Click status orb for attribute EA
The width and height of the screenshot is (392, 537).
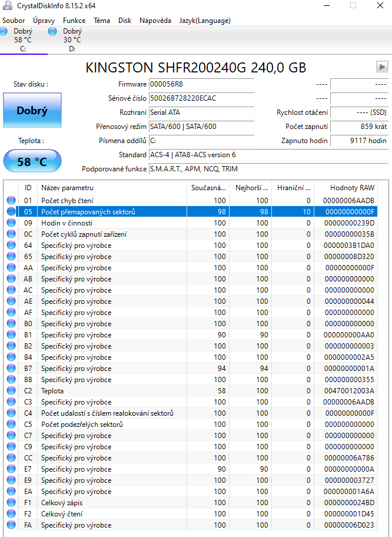pyautogui.click(x=11, y=492)
